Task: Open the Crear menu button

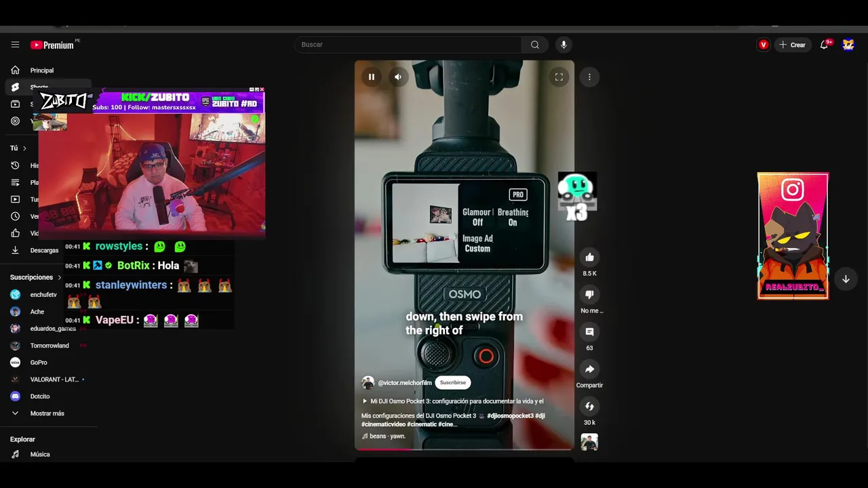Action: (x=793, y=45)
